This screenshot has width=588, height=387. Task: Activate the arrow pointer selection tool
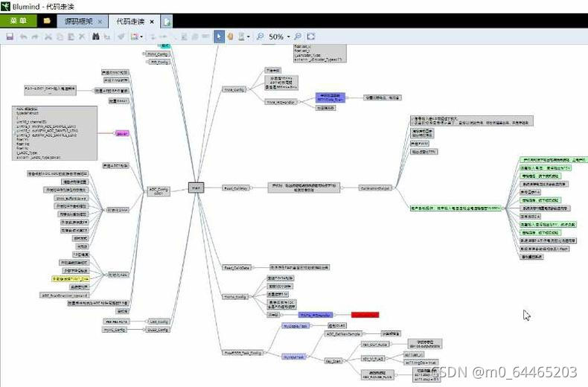pyautogui.click(x=219, y=36)
